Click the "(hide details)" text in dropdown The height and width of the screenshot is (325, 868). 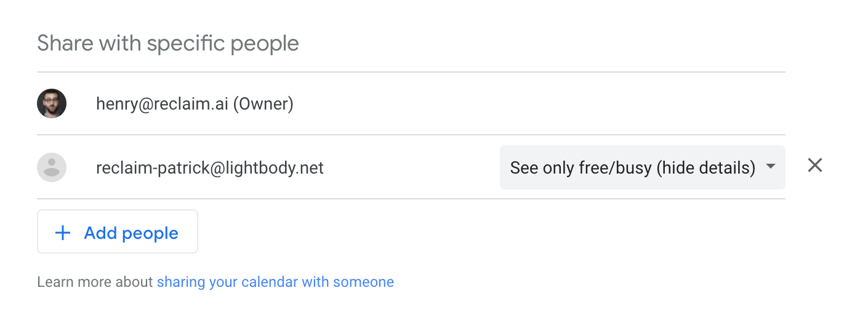pos(705,167)
